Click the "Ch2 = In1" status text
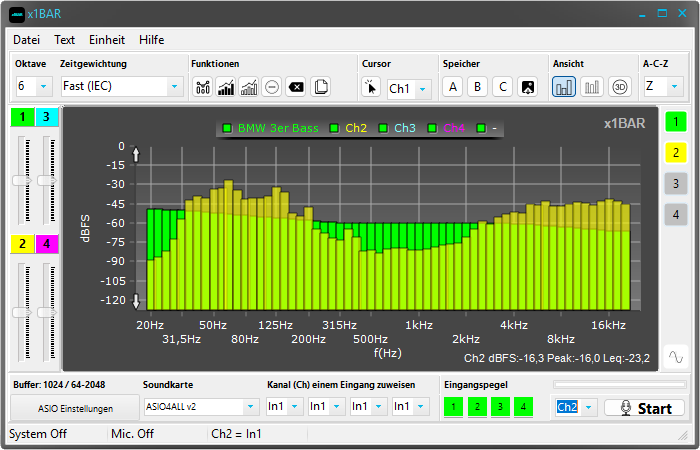Image resolution: width=700 pixels, height=450 pixels. [x=236, y=434]
